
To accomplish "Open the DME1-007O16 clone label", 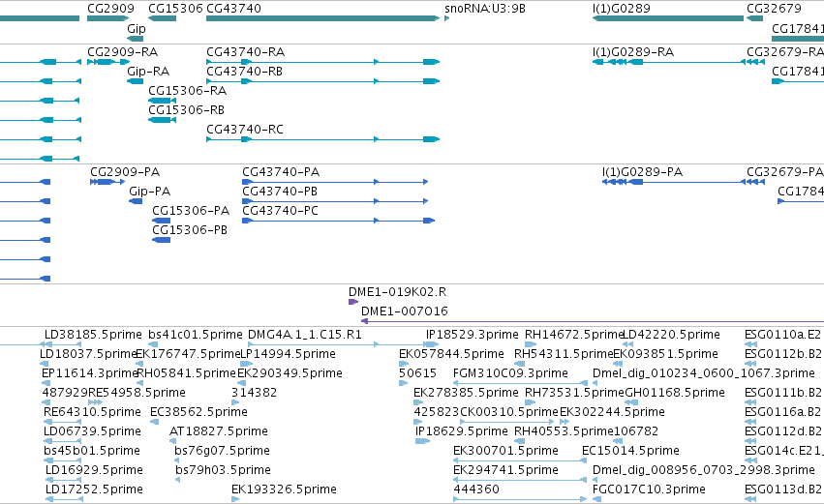I will [x=405, y=311].
